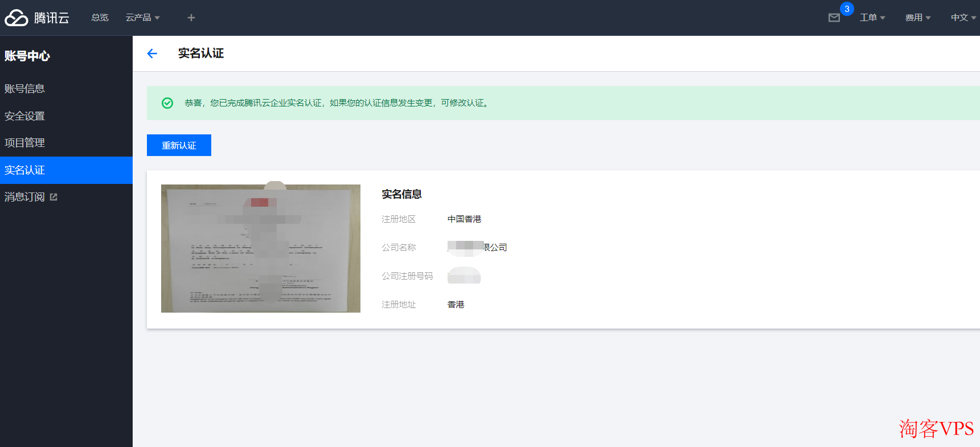The height and width of the screenshot is (447, 980).
Task: Click the Tencent Cloud logo
Action: point(37,18)
